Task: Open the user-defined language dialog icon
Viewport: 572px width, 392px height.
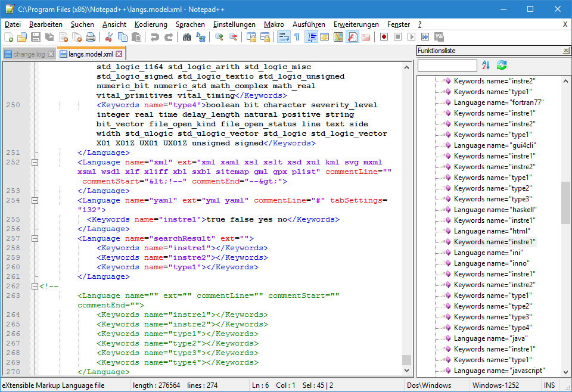Action: tap(324, 37)
